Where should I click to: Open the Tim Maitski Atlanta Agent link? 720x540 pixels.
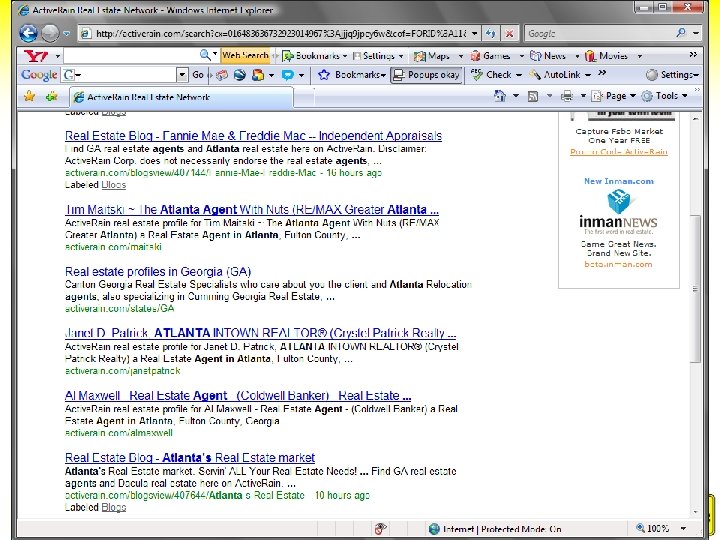252,210
